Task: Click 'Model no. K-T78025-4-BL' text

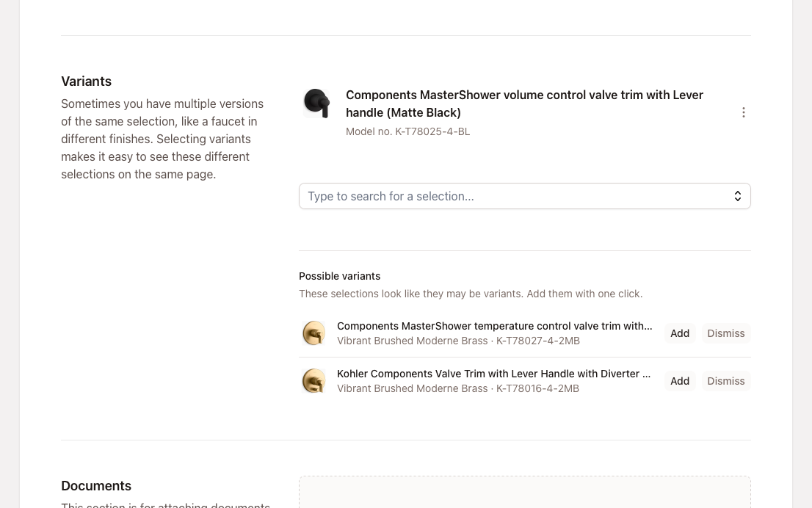Action: 407,131
